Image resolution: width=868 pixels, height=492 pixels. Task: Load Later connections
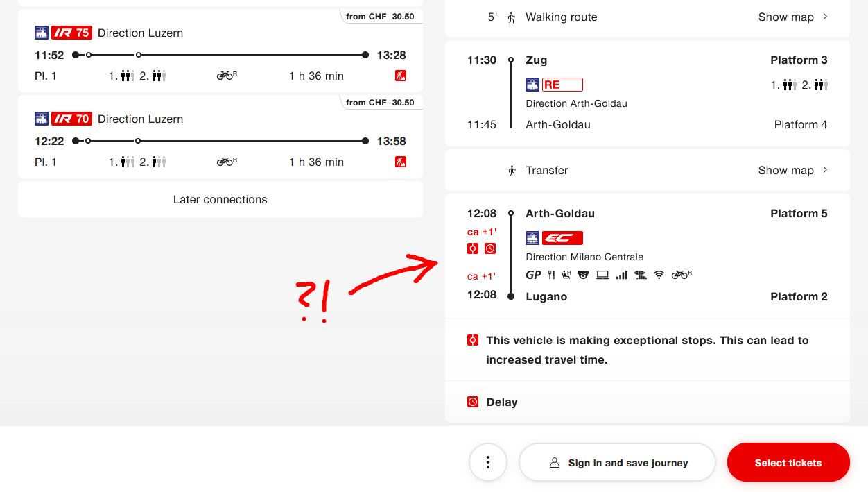(x=220, y=200)
